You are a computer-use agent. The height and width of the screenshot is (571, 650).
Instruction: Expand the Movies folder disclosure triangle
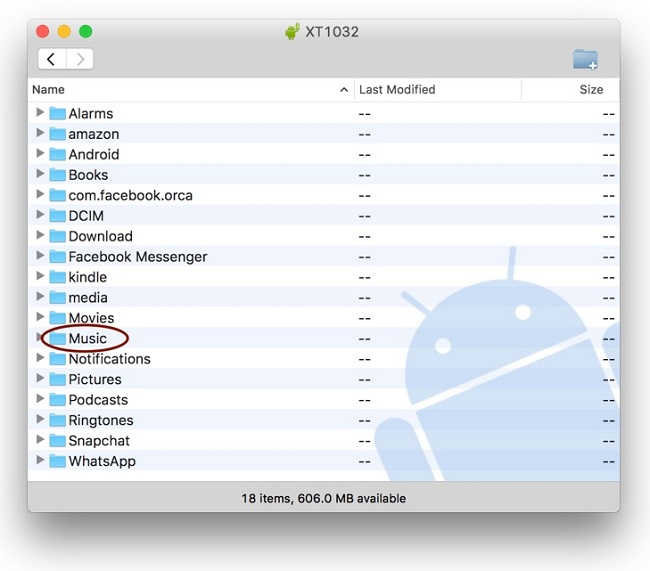40,318
